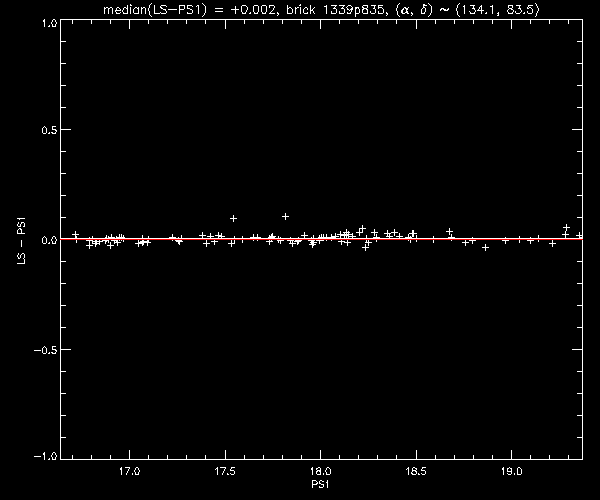This screenshot has height=500, width=600.
Task: Click the x-axis tick label 18.0
Action: click(321, 471)
